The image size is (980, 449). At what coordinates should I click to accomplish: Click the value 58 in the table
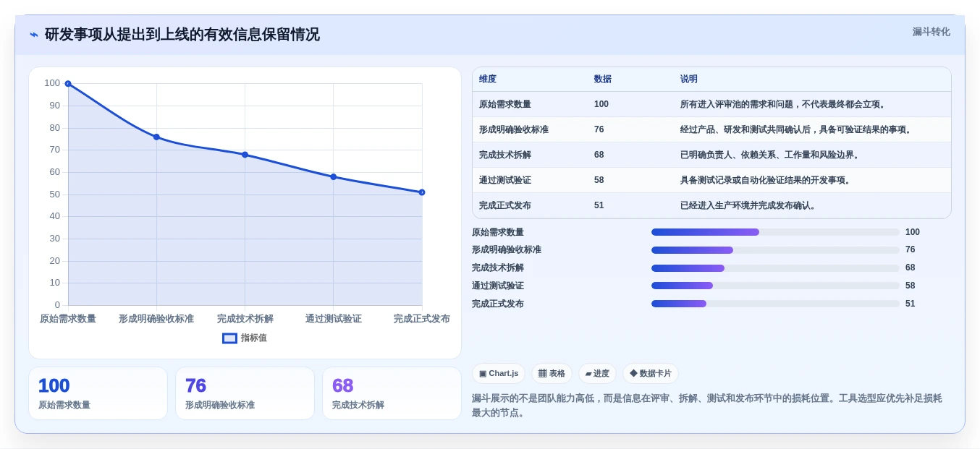pos(599,180)
